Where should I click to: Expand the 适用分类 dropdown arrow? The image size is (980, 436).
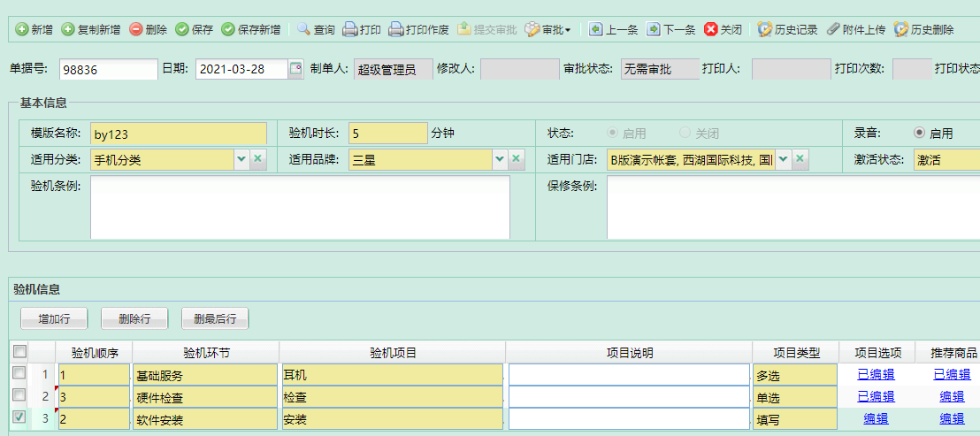241,159
